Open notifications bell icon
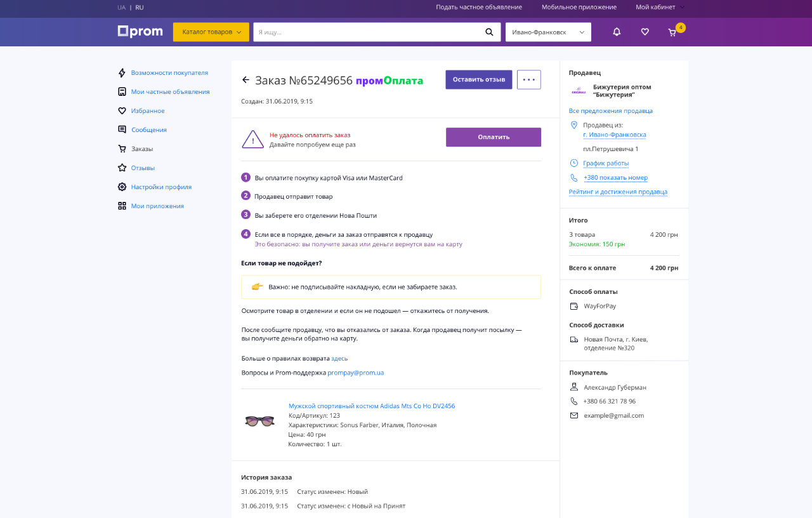This screenshot has width=812, height=518. [617, 32]
